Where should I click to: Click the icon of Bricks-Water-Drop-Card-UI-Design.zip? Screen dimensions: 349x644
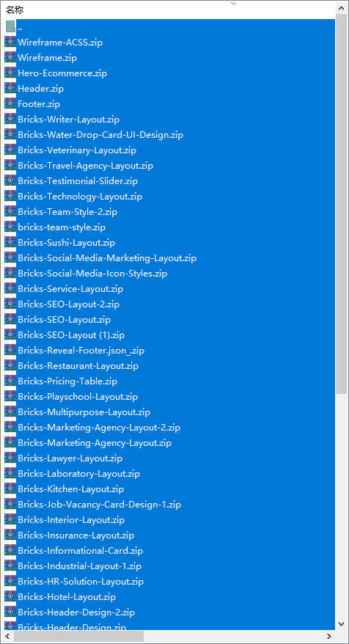tap(10, 135)
